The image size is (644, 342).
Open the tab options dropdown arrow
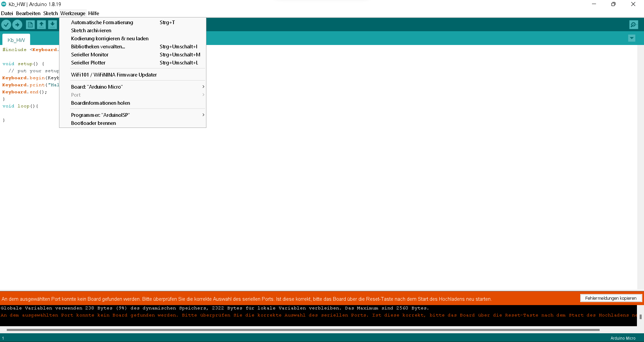[x=632, y=38]
